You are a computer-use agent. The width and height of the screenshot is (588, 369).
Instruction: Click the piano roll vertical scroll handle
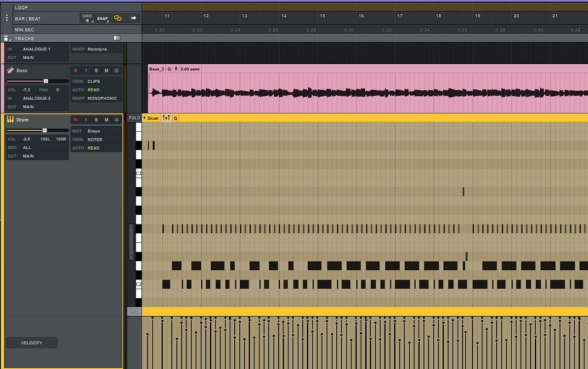[x=131, y=242]
